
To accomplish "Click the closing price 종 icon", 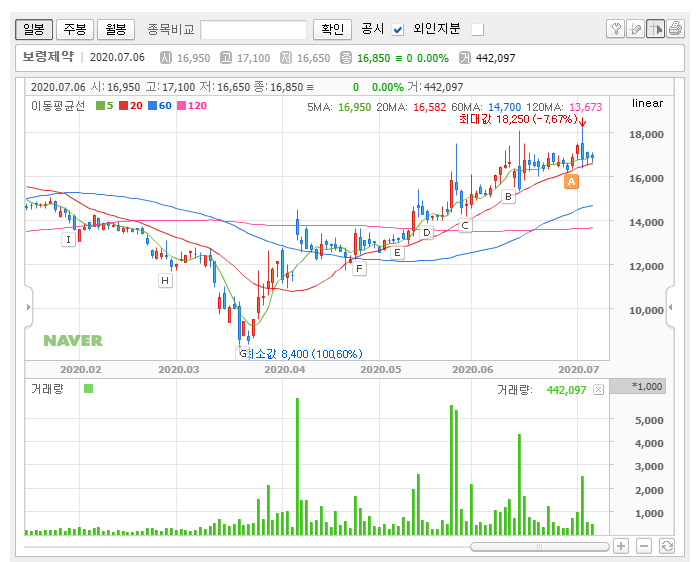I will click(346, 58).
